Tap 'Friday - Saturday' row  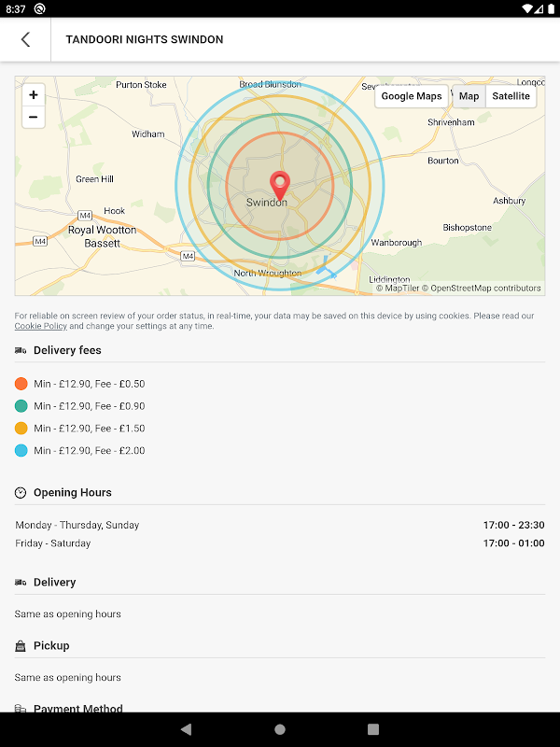point(280,543)
